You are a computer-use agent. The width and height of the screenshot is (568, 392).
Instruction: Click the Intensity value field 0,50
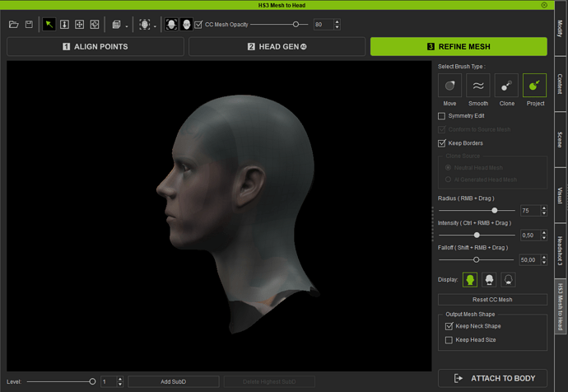coord(530,236)
